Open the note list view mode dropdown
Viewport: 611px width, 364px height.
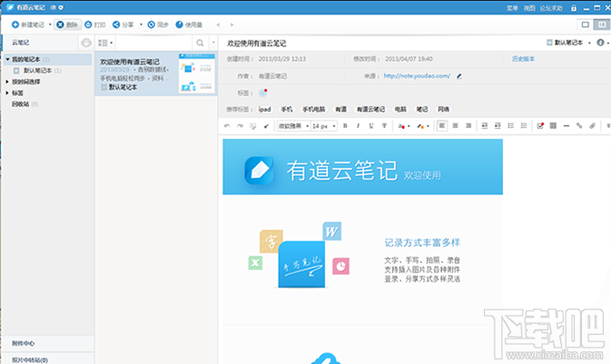(105, 43)
